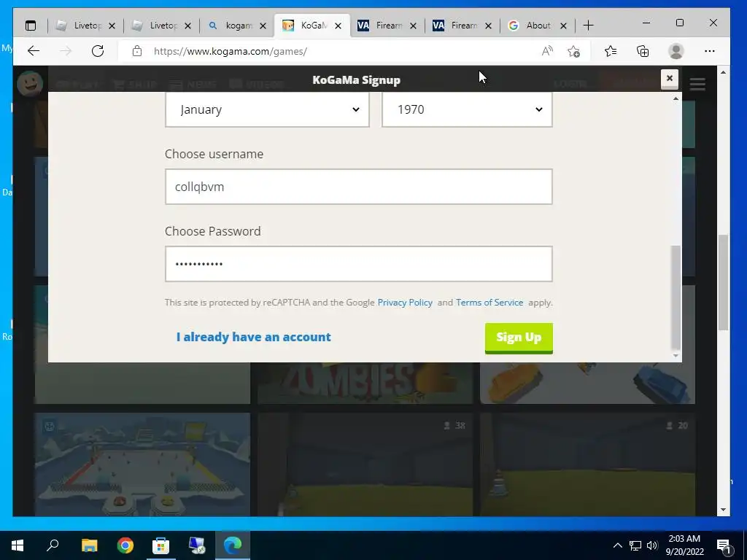This screenshot has width=747, height=560.
Task: Open the Windows Start menu
Action: coord(18,545)
